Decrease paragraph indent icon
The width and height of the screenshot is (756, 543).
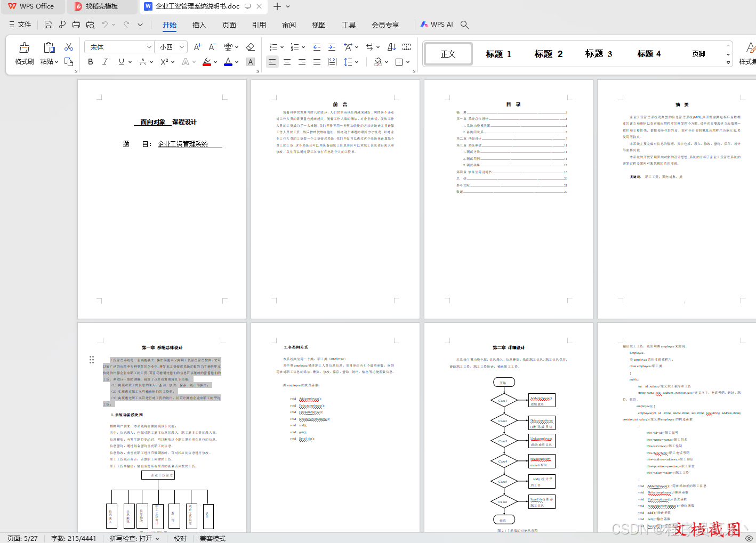(x=317, y=47)
